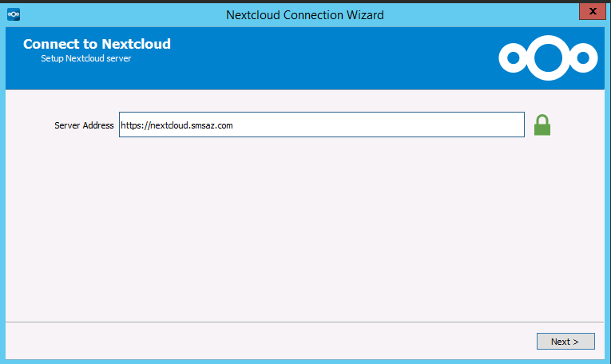
Task: Click the "Server Address" label
Action: 84,125
